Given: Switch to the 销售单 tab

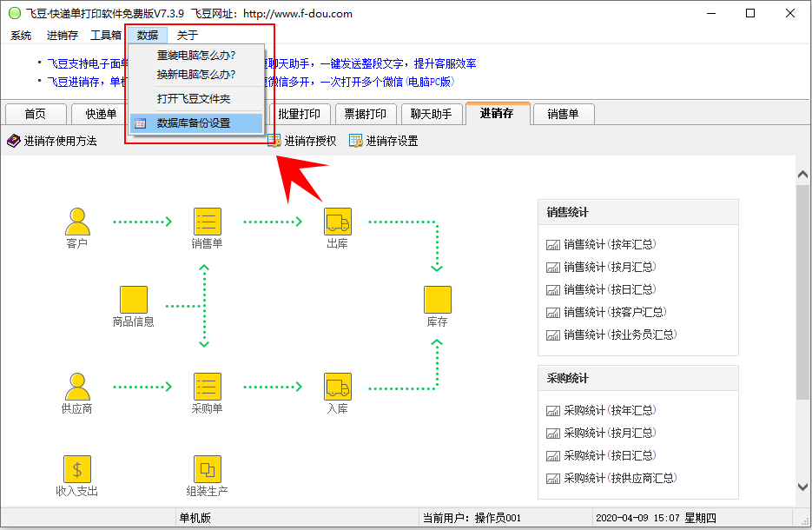Looking at the screenshot, I should tap(564, 114).
